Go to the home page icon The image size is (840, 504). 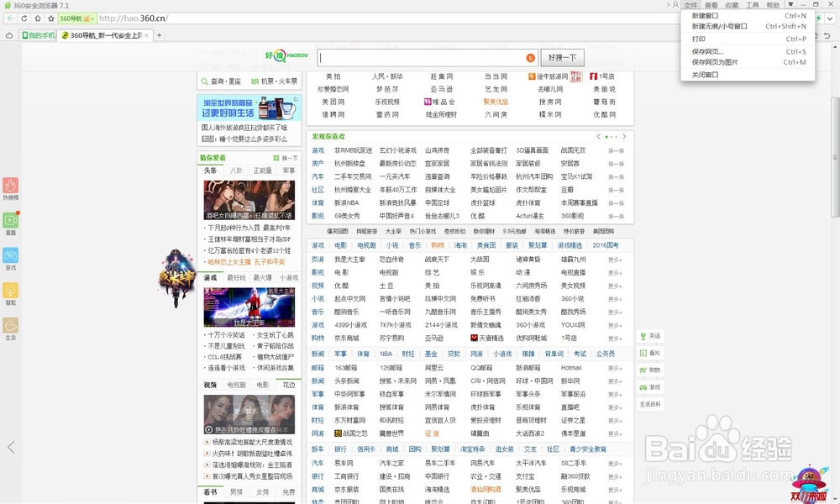pyautogui.click(x=38, y=18)
